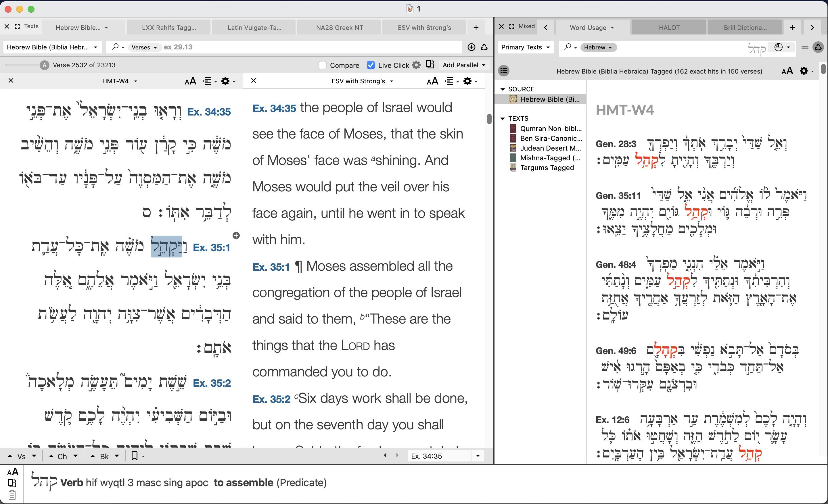Click the clipboard icon in Instant Details
This screenshot has width=828, height=504.
[12, 495]
